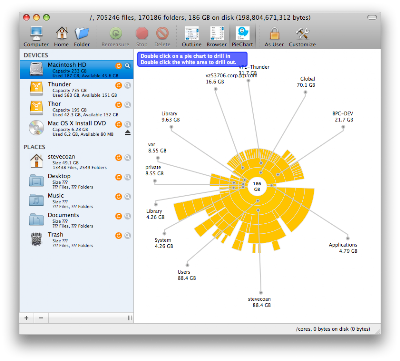Click the orange refresh icon for Thunder
This screenshot has height=361, width=400.
(118, 86)
